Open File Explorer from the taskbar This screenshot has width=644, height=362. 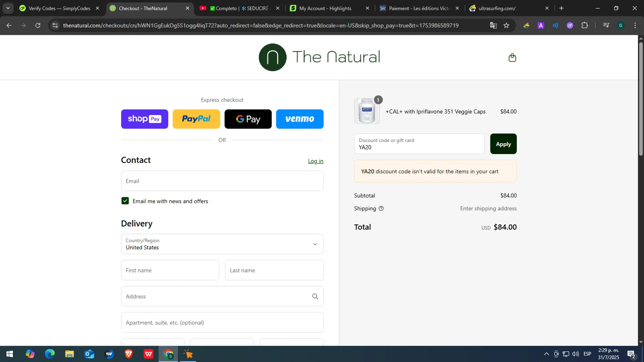[x=70, y=354]
